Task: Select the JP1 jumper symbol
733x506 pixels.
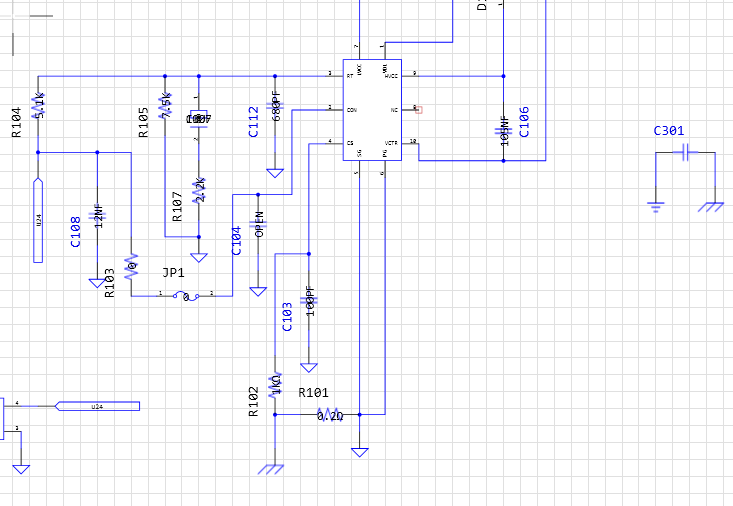Action: point(186,296)
